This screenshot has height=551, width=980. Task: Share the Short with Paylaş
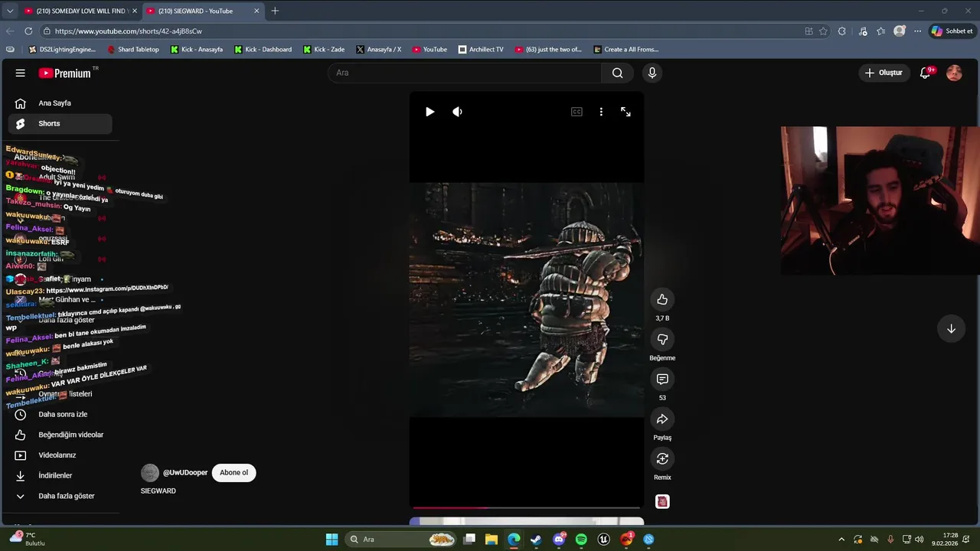coord(662,419)
